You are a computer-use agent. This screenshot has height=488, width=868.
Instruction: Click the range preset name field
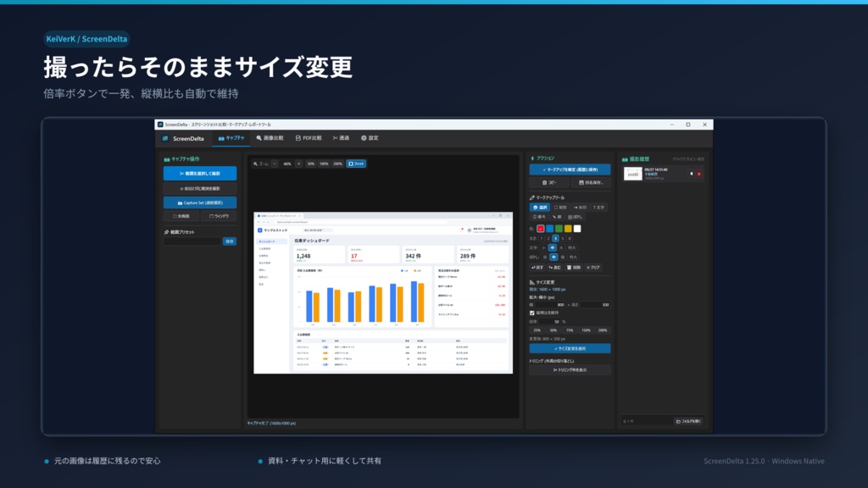click(x=192, y=241)
